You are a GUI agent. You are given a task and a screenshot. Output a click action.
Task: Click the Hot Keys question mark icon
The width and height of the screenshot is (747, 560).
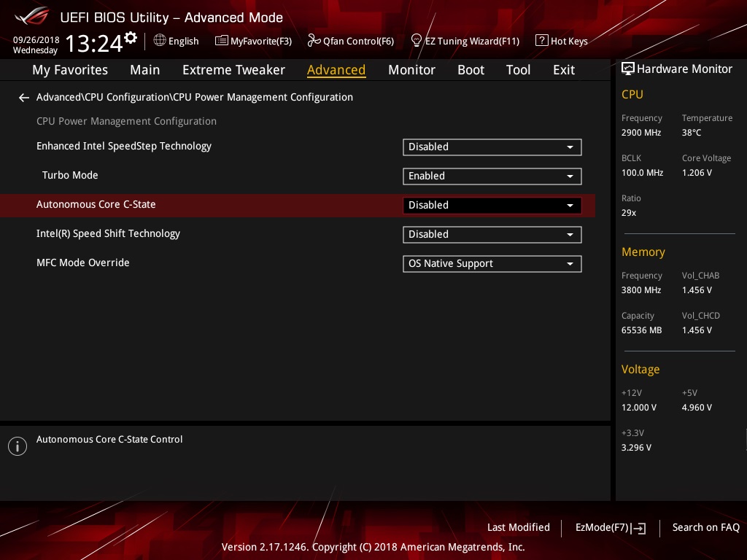[542, 41]
